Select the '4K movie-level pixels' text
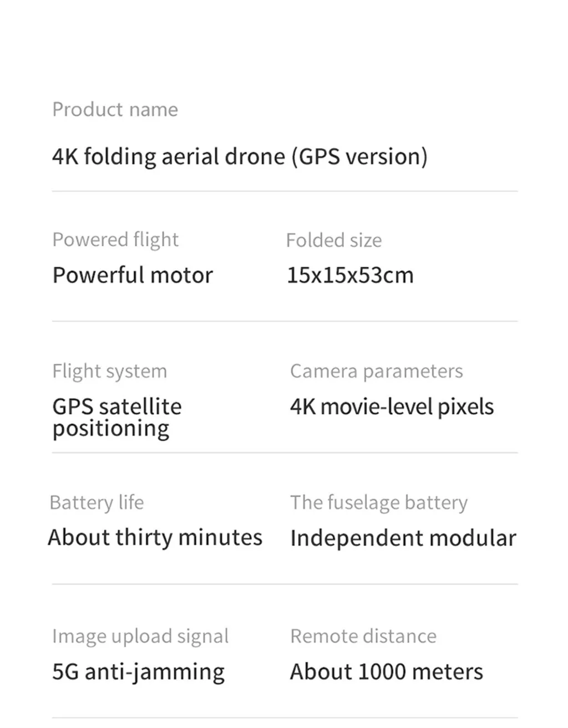The width and height of the screenshot is (568, 728). [392, 406]
